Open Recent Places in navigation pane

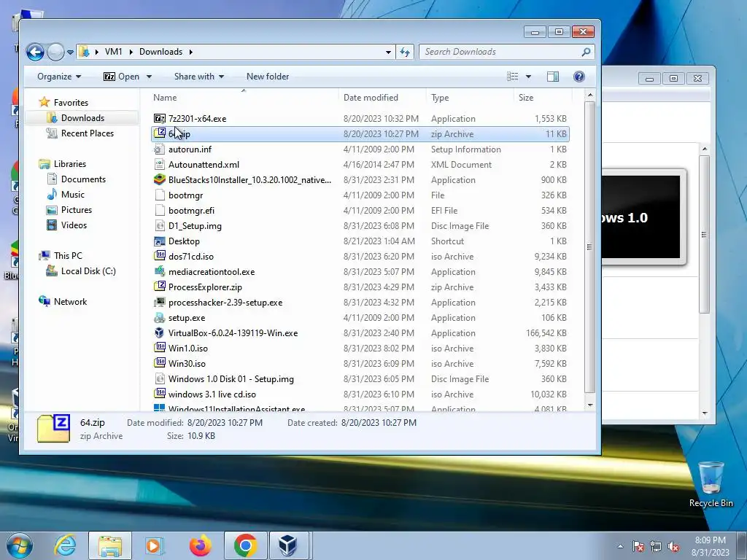point(88,133)
